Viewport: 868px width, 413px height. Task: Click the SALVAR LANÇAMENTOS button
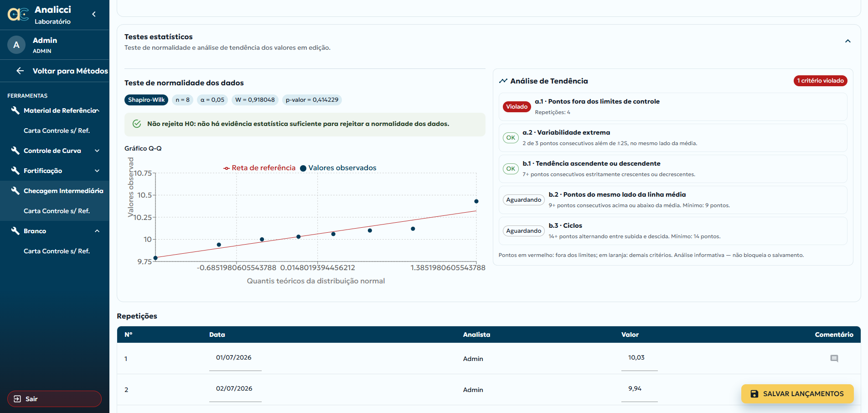click(797, 394)
